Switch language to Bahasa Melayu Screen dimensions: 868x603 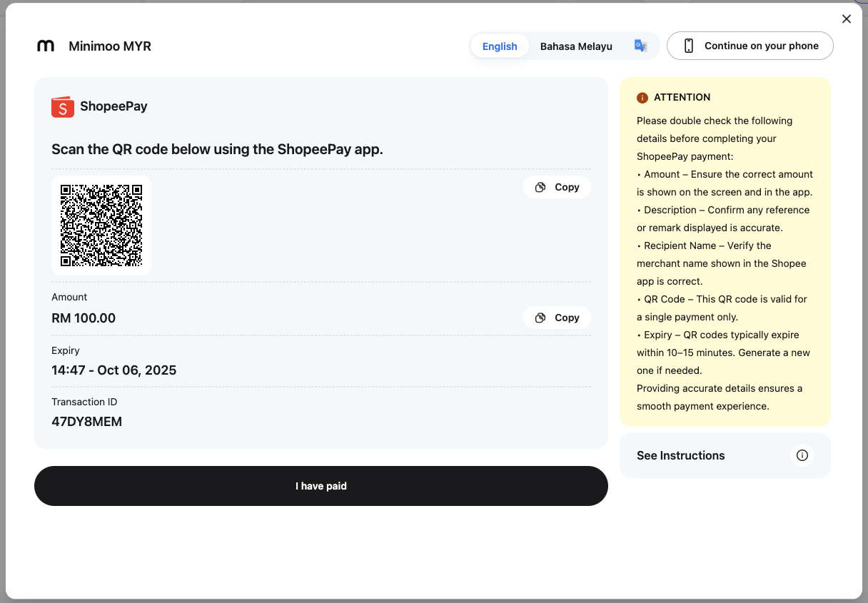pyautogui.click(x=576, y=46)
